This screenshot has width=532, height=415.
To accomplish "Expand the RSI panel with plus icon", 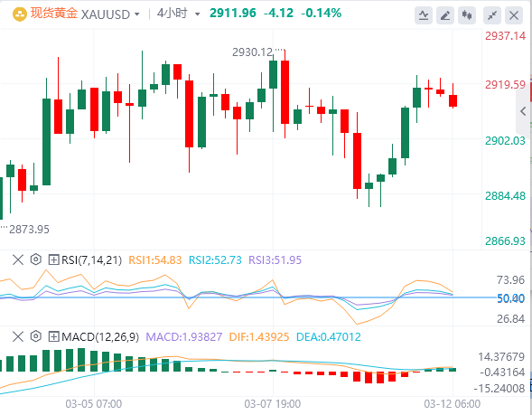I will 53,260.
